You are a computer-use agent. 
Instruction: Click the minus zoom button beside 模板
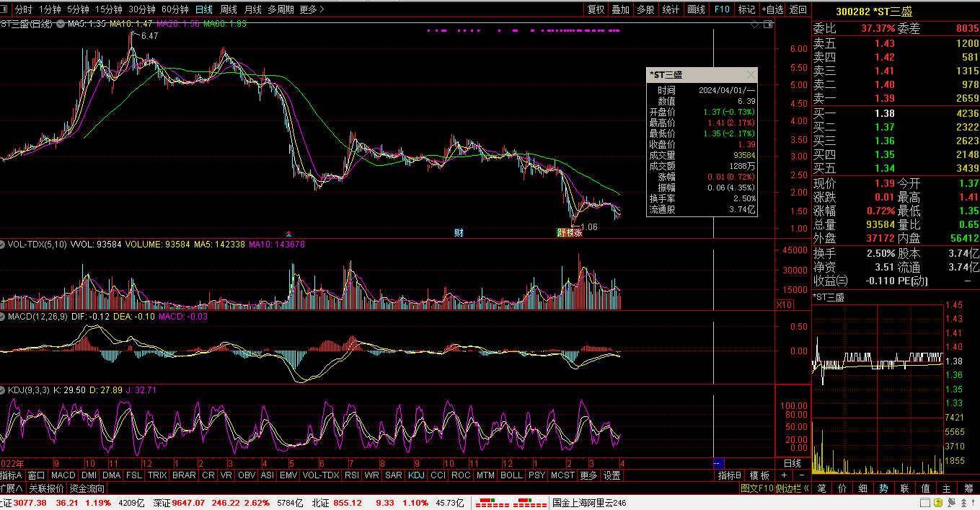[801, 476]
